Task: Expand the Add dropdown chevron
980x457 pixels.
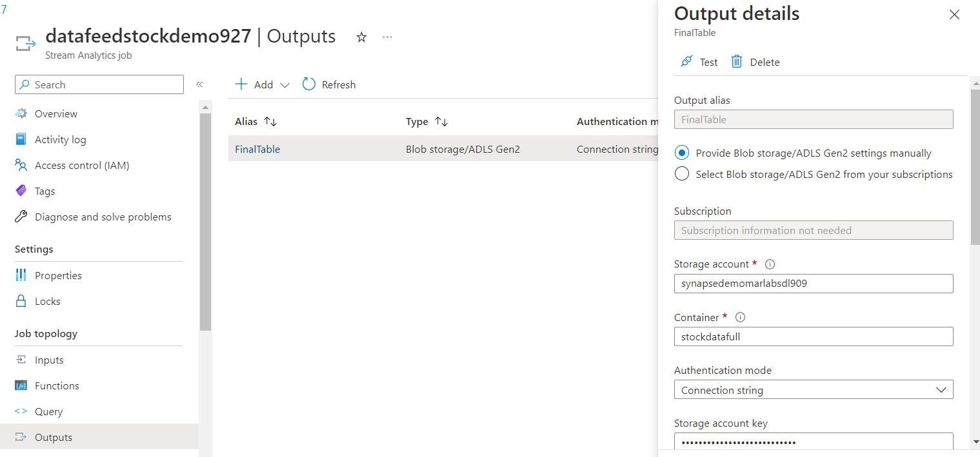Action: pos(285,84)
